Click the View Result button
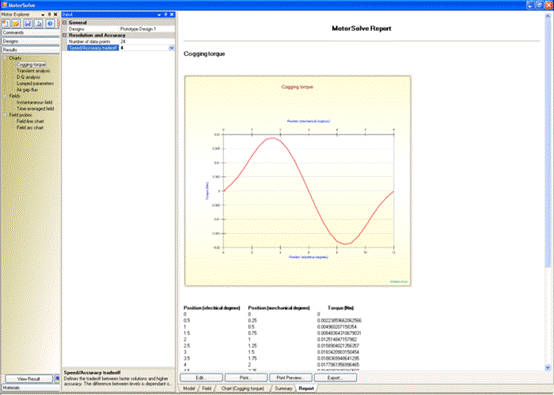This screenshot has height=395, width=554. pos(29,378)
